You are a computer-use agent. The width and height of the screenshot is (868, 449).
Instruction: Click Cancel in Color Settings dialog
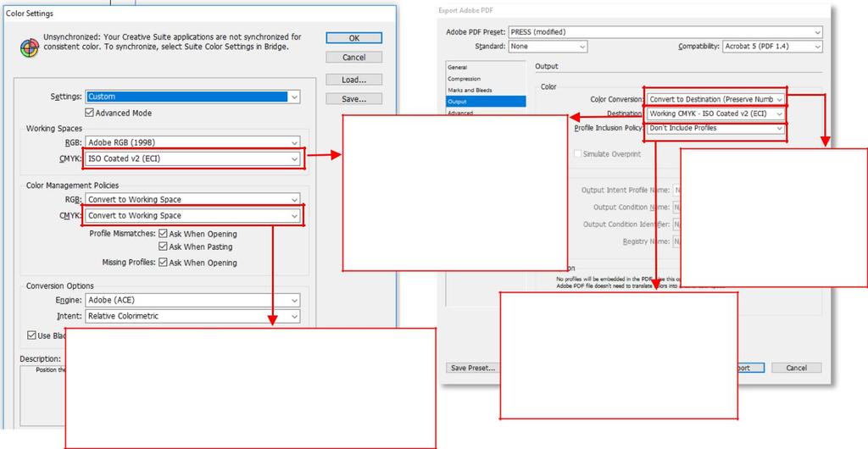click(x=353, y=57)
